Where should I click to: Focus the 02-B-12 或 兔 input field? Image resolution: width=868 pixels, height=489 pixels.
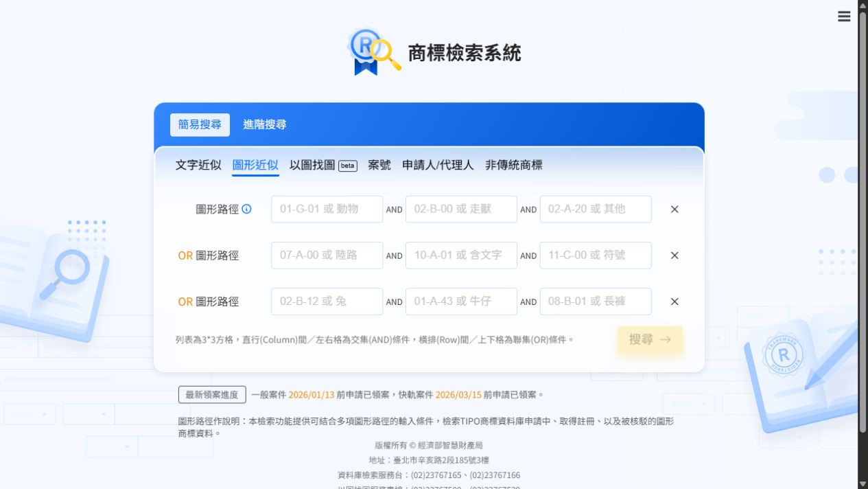tap(327, 301)
